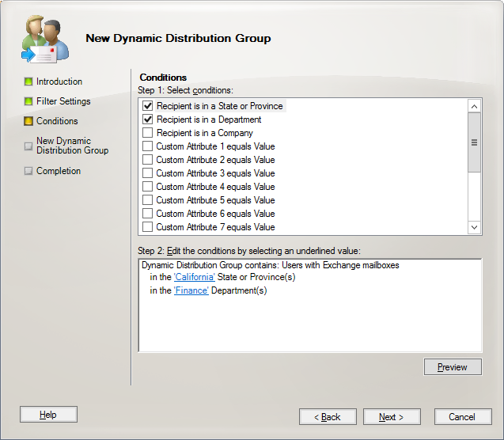Click the 'Dynamic Distribution Group contains' summary line

(270, 265)
